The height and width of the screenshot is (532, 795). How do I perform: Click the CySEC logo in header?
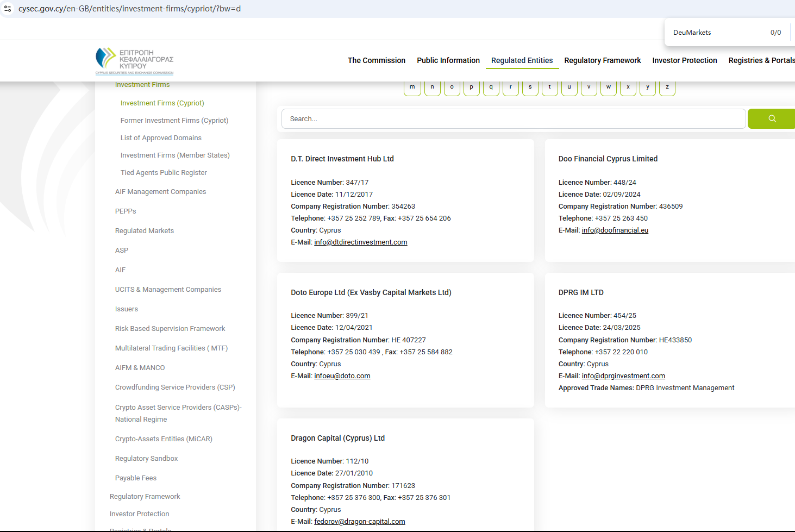coord(134,61)
